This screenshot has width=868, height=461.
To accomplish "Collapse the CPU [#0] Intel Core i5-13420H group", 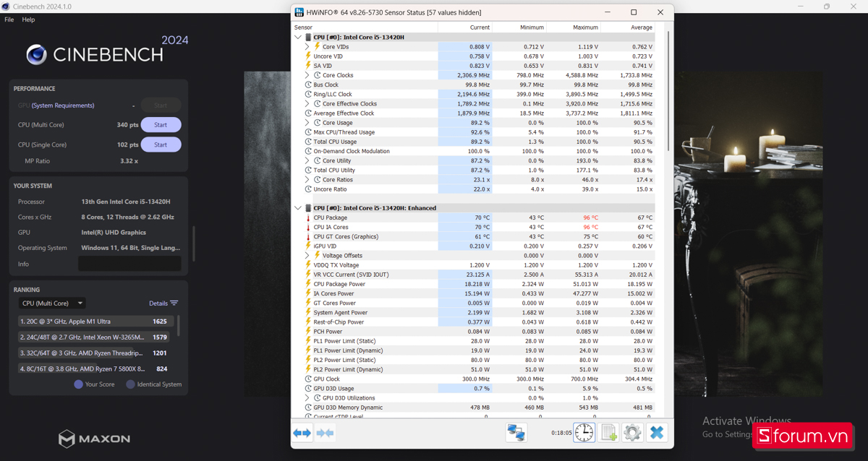I will [298, 37].
